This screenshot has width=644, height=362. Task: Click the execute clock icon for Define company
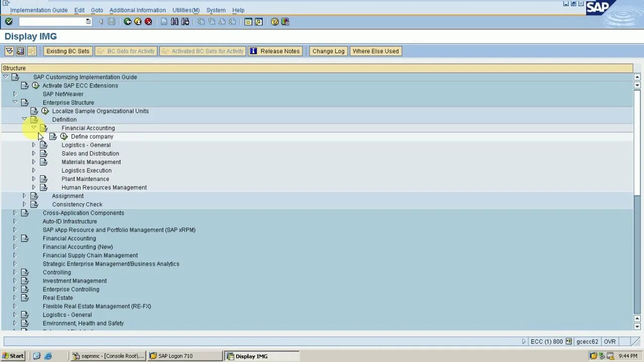coord(64,136)
